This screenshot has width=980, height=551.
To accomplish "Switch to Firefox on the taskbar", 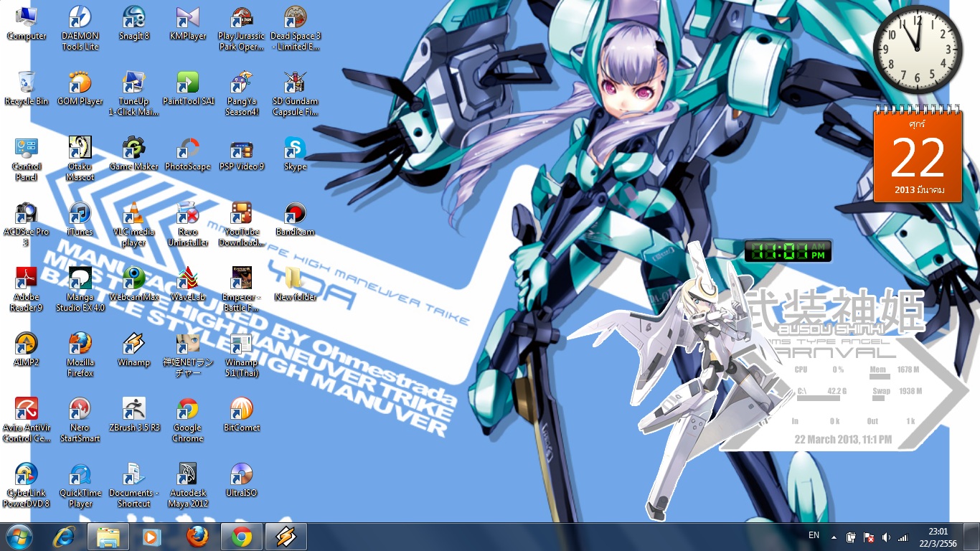I will pos(197,537).
